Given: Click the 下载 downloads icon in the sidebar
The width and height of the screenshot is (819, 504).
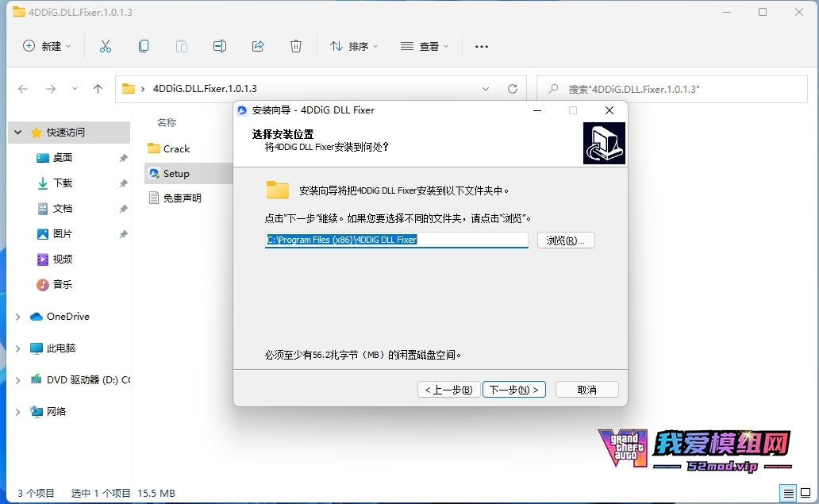Looking at the screenshot, I should [42, 183].
